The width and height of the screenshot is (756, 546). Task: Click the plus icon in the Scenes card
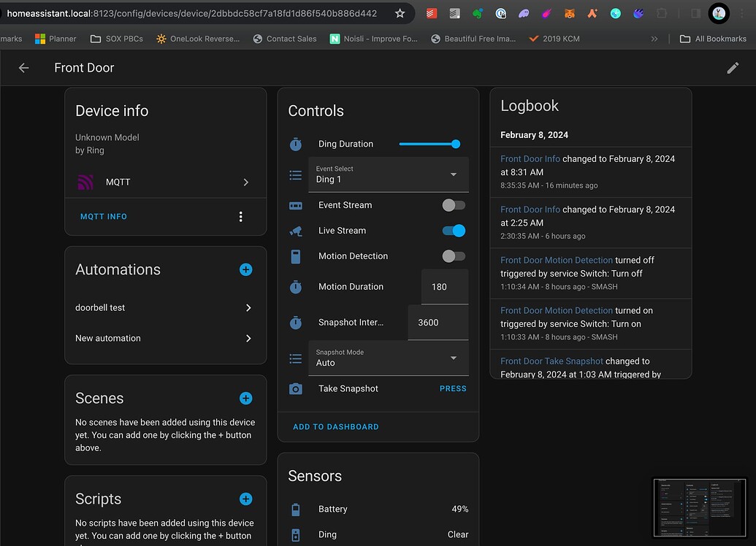[x=245, y=398]
